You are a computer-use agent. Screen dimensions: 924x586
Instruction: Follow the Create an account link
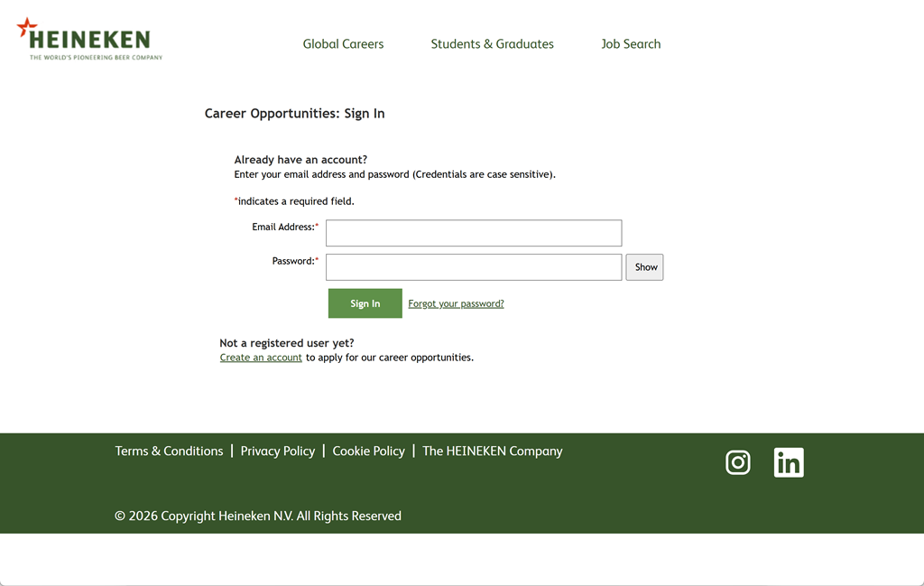[261, 358]
